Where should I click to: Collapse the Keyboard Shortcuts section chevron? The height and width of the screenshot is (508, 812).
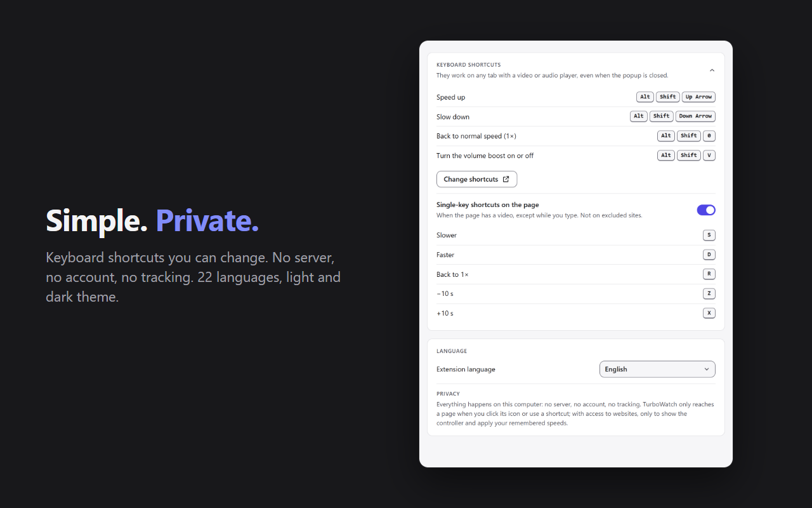coord(712,70)
